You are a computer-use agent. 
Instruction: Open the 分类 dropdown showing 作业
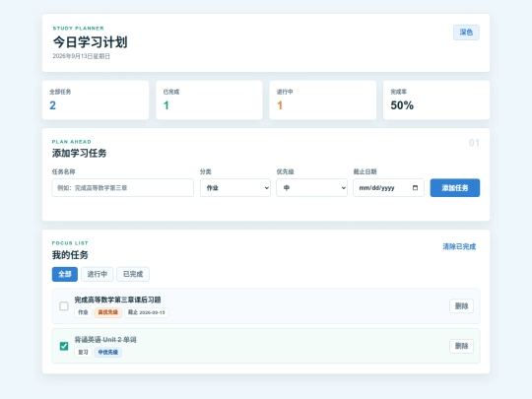235,187
